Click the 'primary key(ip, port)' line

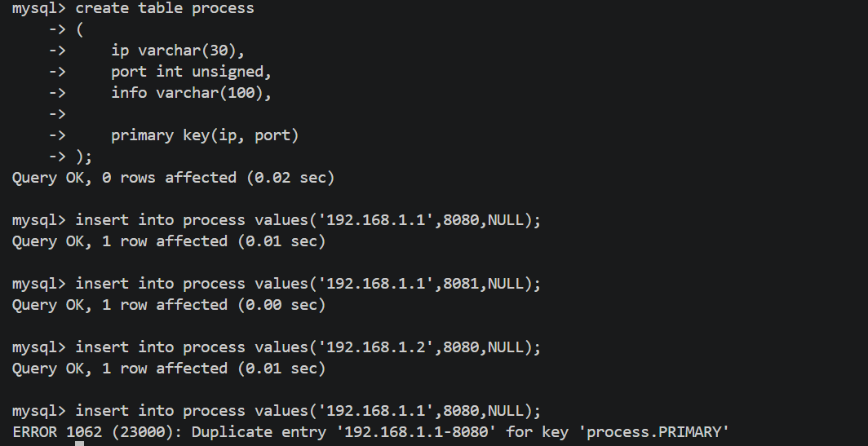point(205,135)
